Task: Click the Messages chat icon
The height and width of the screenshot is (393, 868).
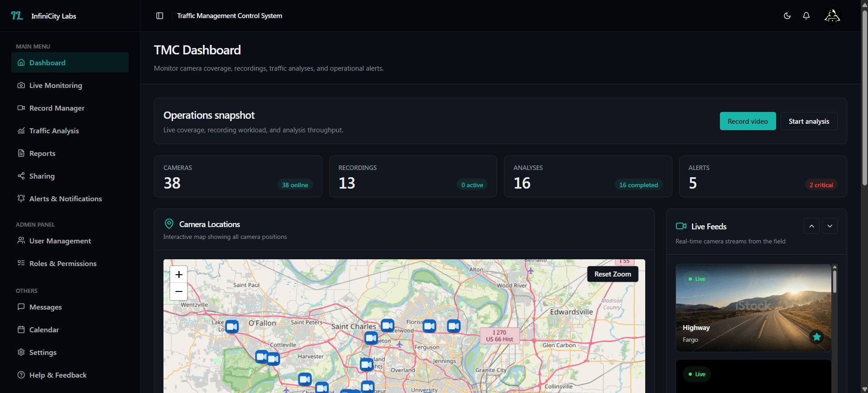Action: [x=21, y=307]
